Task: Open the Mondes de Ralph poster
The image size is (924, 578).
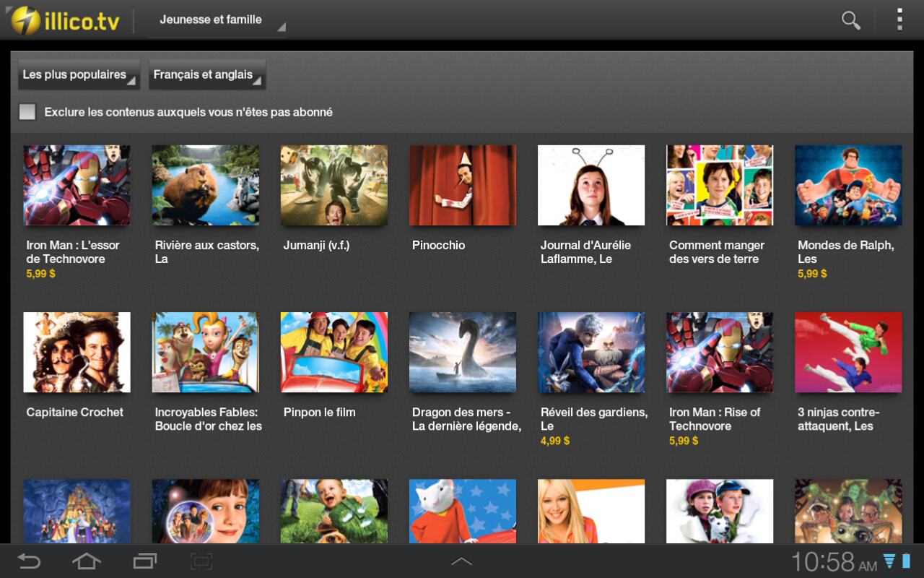Action: 848,186
